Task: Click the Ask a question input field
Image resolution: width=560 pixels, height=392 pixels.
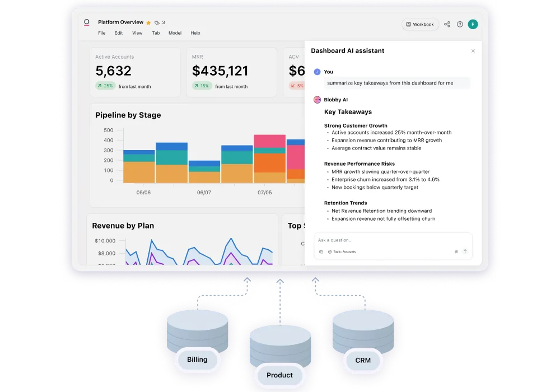Action: pyautogui.click(x=393, y=240)
